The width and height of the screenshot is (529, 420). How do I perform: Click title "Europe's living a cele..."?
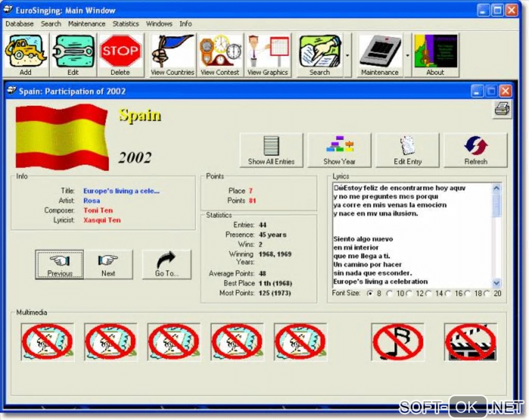[121, 191]
